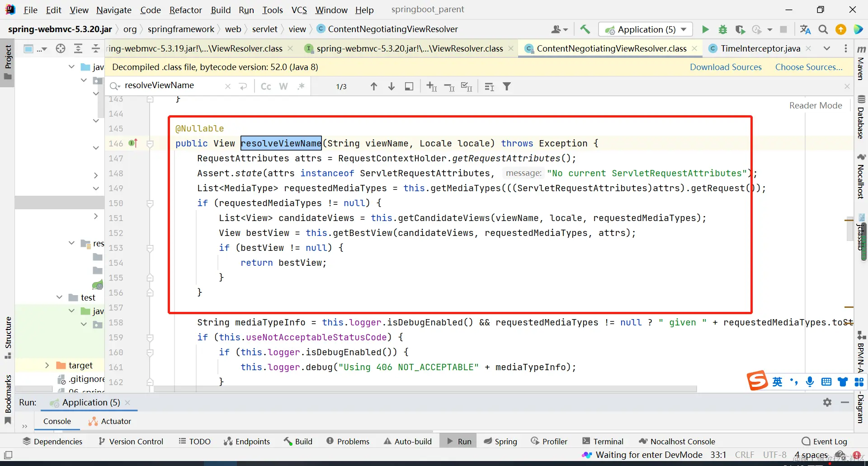The width and height of the screenshot is (868, 466).
Task: Open the Structure tool window
Action: 8,337
